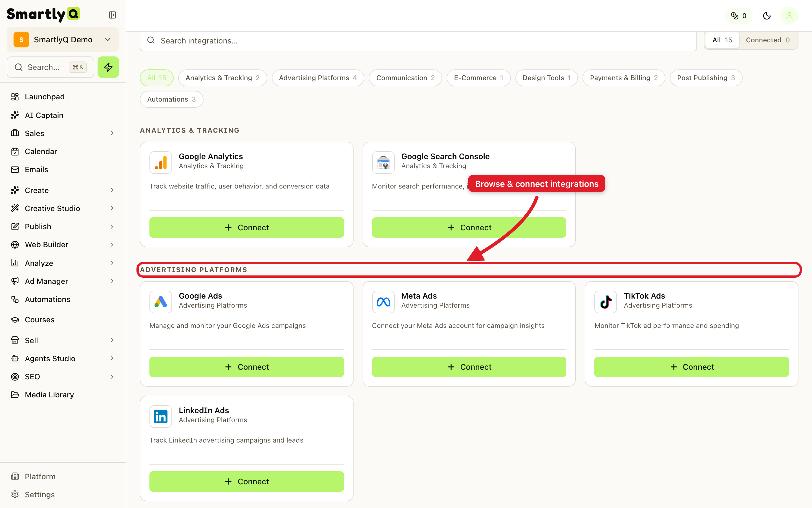The image size is (812, 508).
Task: Click the TikTok Ads logo icon
Action: tap(606, 302)
